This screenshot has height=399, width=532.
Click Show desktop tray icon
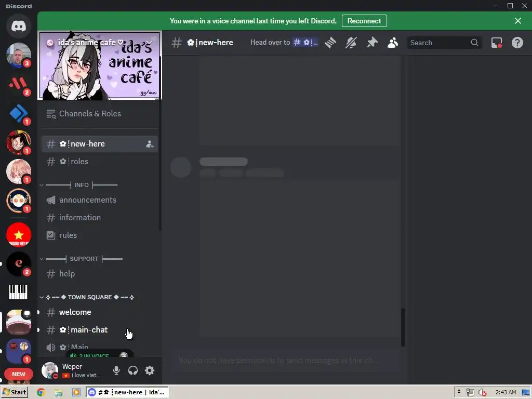tap(526, 393)
